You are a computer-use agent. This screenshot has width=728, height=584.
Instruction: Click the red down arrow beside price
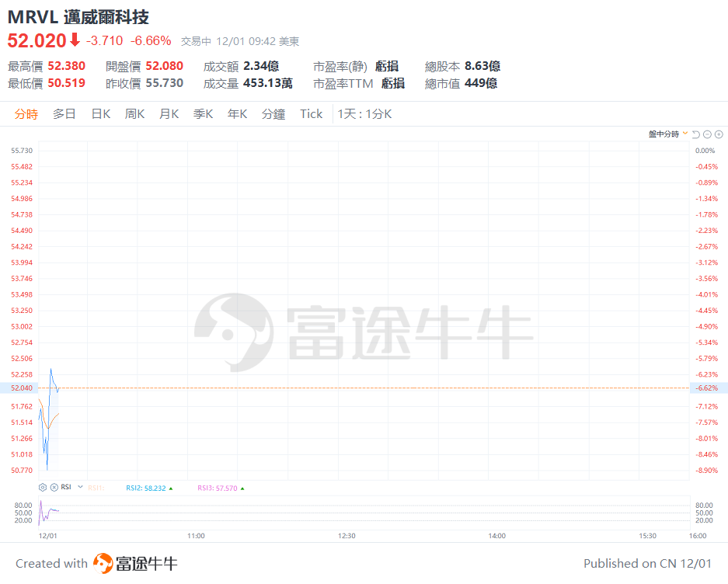click(x=75, y=40)
